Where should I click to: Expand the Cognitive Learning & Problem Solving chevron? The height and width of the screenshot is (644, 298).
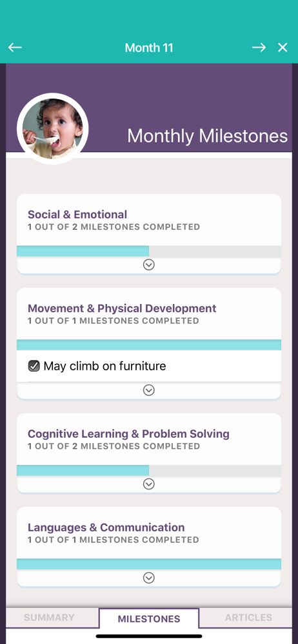pyautogui.click(x=148, y=484)
